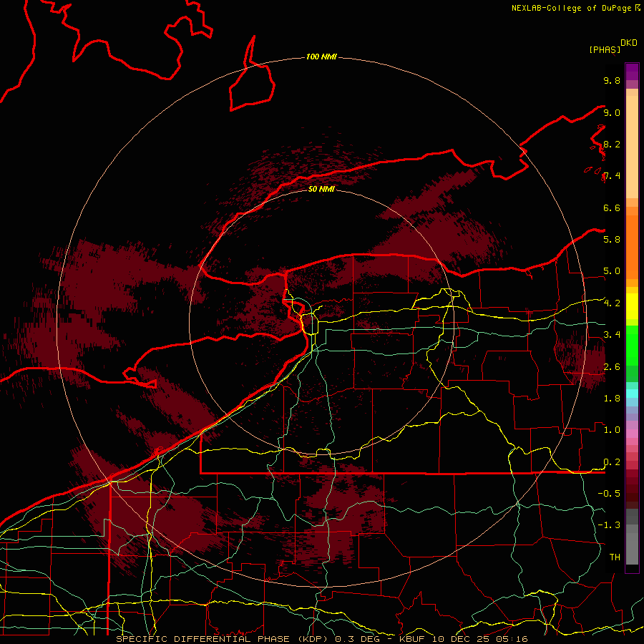Click the 5.8 scale value
This screenshot has width=644, height=644.
pos(612,240)
